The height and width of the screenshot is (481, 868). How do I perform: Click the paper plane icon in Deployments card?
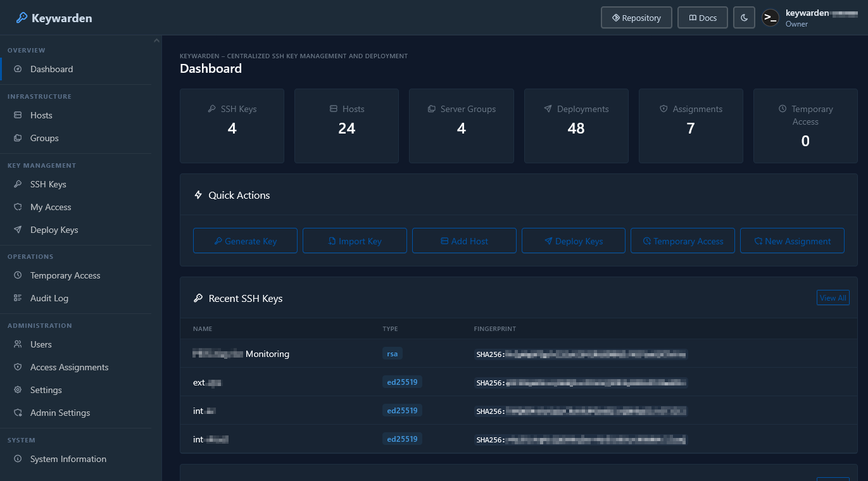click(548, 109)
